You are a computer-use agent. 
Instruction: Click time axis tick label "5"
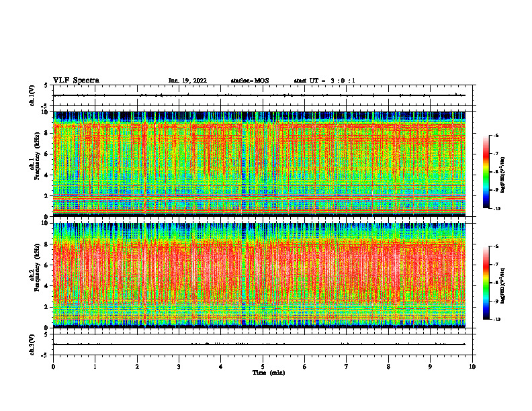263,367
